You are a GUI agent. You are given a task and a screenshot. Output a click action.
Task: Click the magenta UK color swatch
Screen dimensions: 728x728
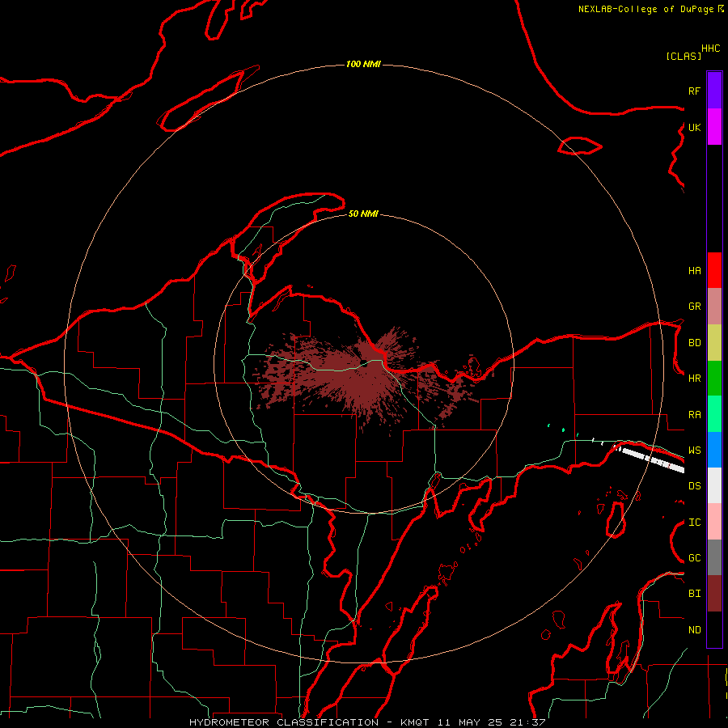(x=714, y=127)
